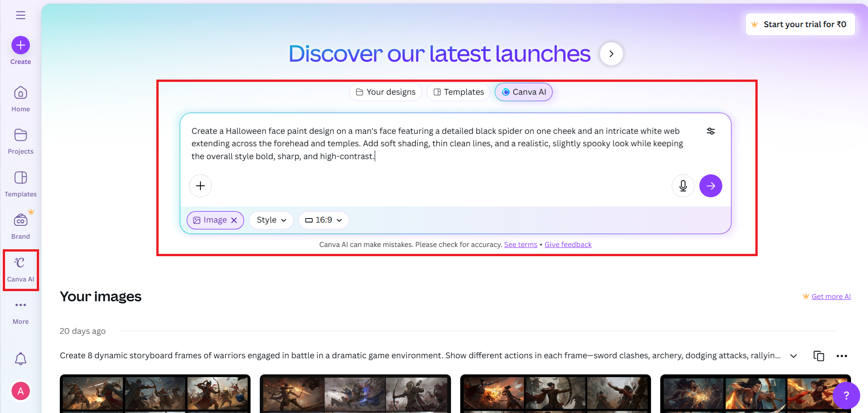Open prompt settings sliders icon

711,131
